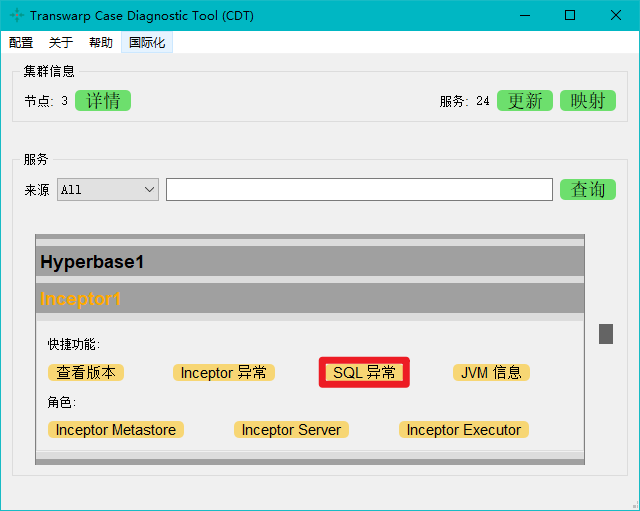Select the Inceptor Server role
640x511 pixels.
tap(291, 430)
